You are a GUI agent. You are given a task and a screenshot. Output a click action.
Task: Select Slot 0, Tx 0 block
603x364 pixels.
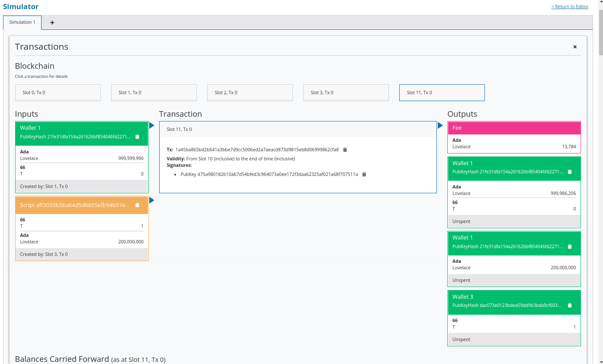click(x=58, y=93)
